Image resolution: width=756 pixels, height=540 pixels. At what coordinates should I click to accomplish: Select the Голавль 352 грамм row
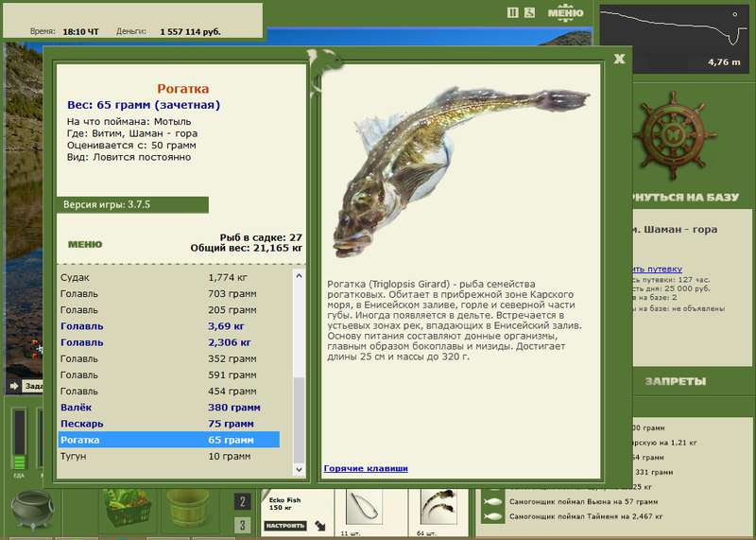169,359
